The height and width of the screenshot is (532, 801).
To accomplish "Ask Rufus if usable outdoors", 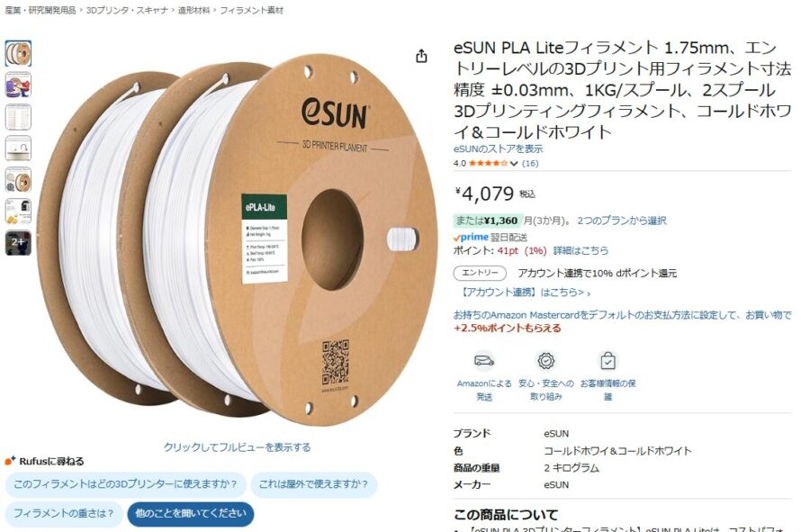I will point(314,484).
